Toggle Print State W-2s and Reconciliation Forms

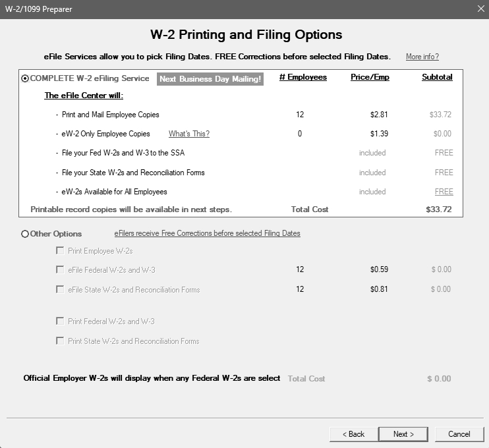click(61, 341)
